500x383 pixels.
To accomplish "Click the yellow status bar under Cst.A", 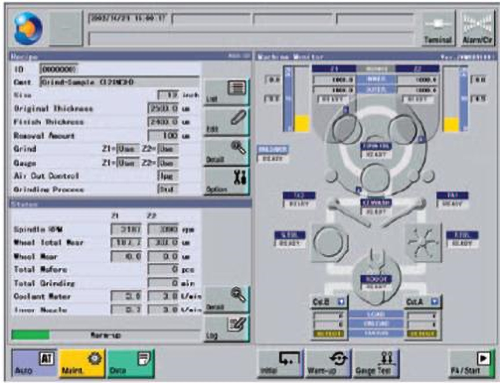I will pyautogui.click(x=422, y=334).
